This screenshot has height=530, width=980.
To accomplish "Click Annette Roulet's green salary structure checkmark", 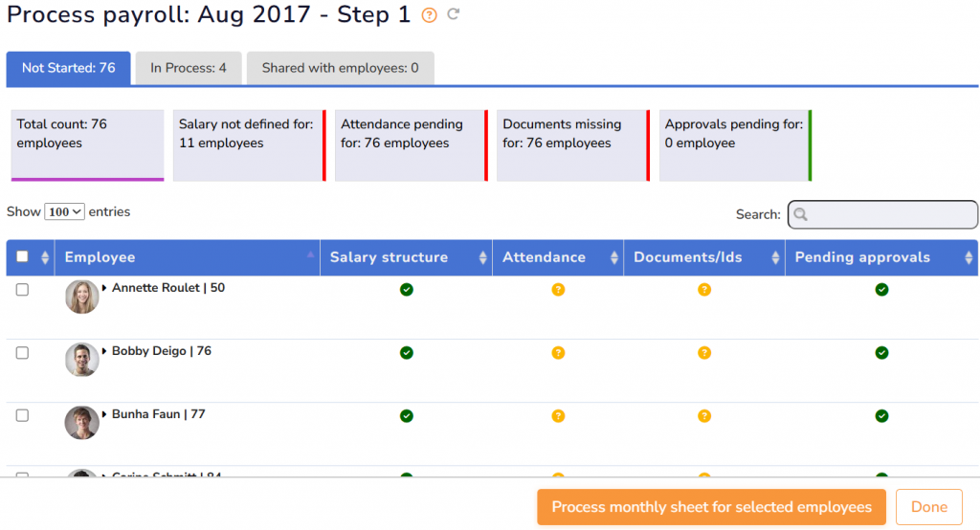I will pos(407,289).
